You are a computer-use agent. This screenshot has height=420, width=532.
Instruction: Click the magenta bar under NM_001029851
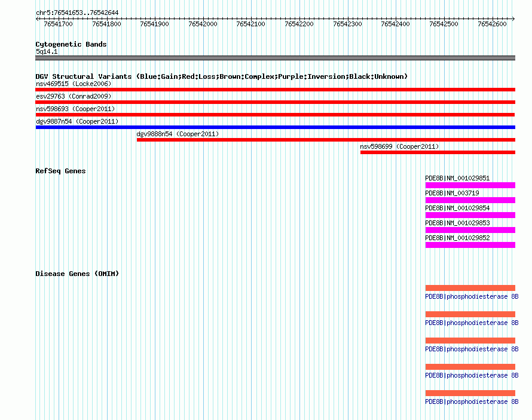[470, 185]
